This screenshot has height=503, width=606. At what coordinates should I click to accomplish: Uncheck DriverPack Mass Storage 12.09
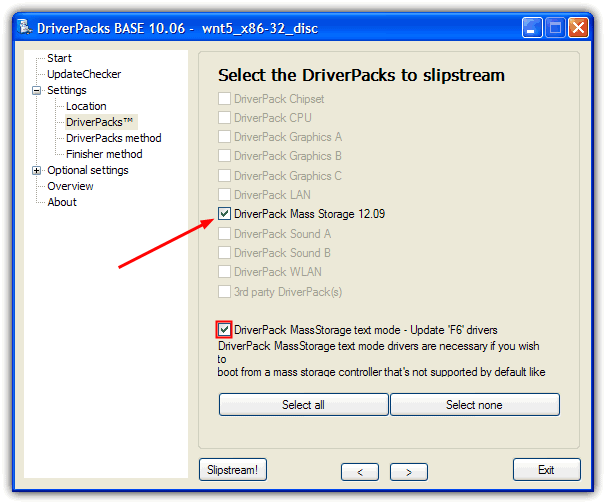click(224, 213)
